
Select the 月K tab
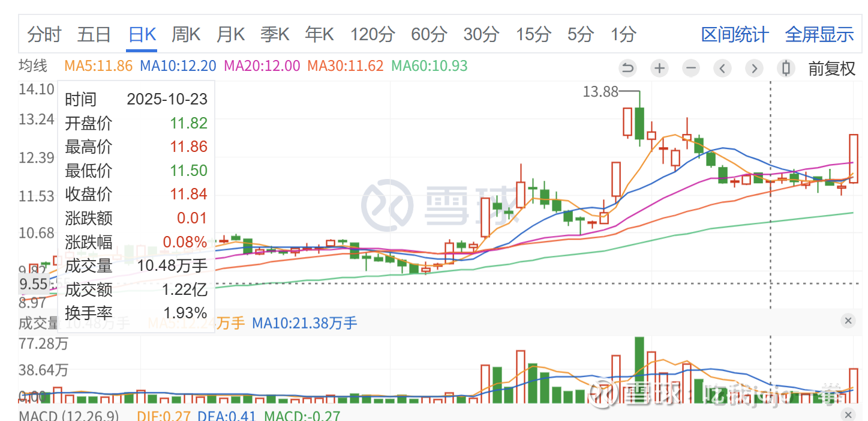(x=230, y=34)
